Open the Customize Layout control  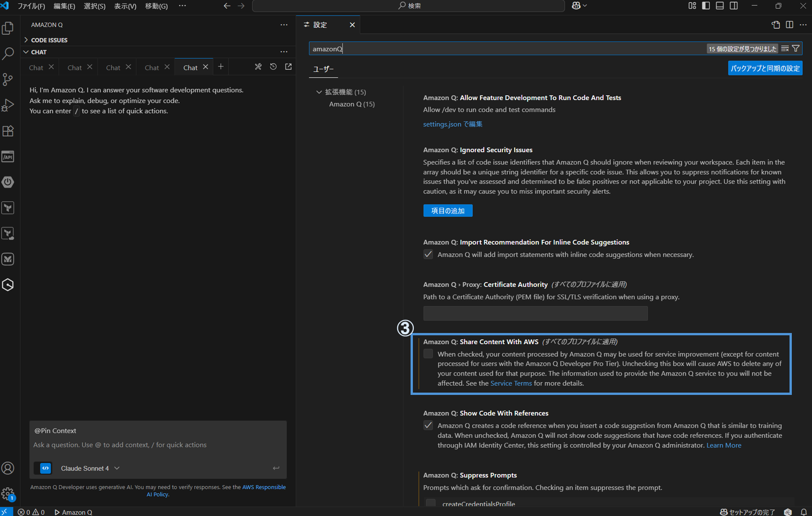tap(692, 6)
